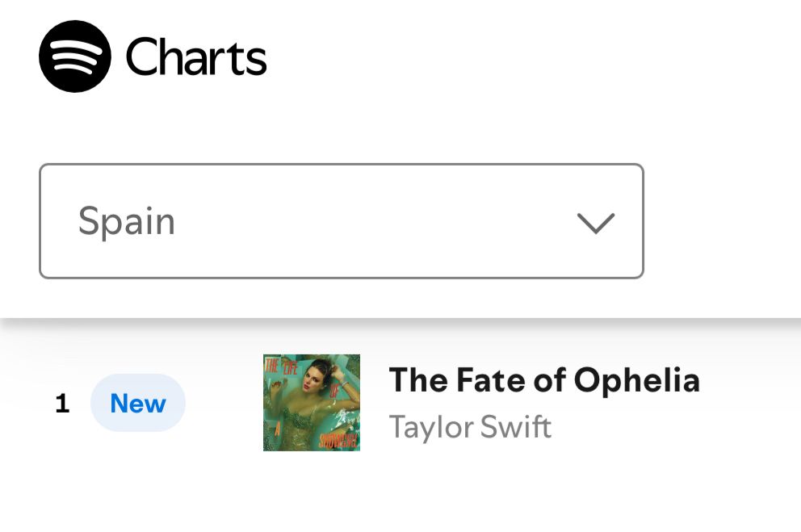The height and width of the screenshot is (532, 801).
Task: Click the New entry indicator on track one
Action: coord(138,403)
